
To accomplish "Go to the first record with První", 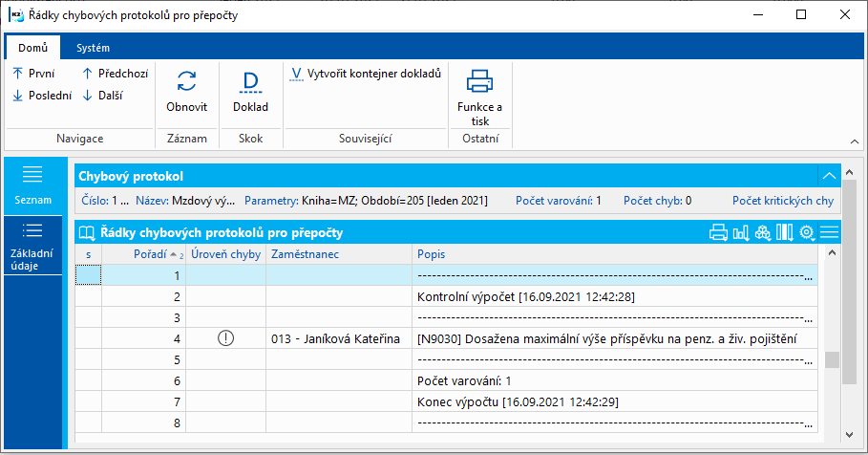I will click(x=33, y=74).
